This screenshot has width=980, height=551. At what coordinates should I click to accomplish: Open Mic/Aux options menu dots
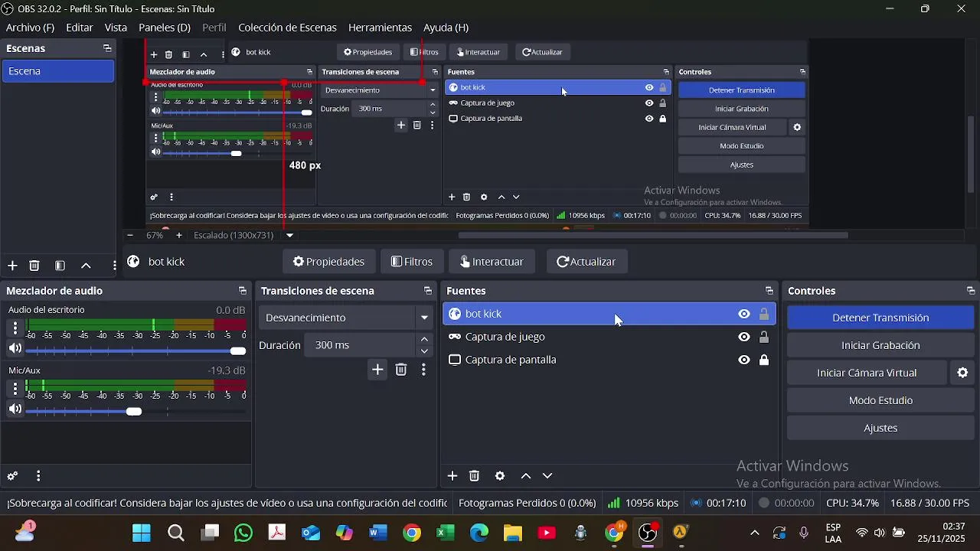pos(15,389)
